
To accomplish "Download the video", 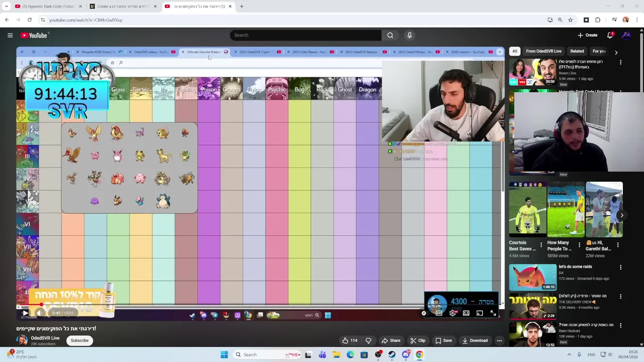I will click(x=475, y=340).
